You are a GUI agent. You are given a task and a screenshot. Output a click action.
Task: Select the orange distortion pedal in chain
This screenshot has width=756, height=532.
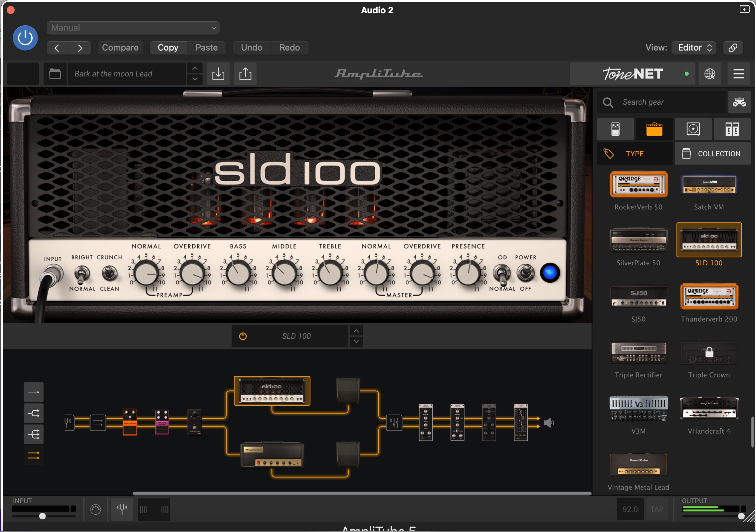130,422
